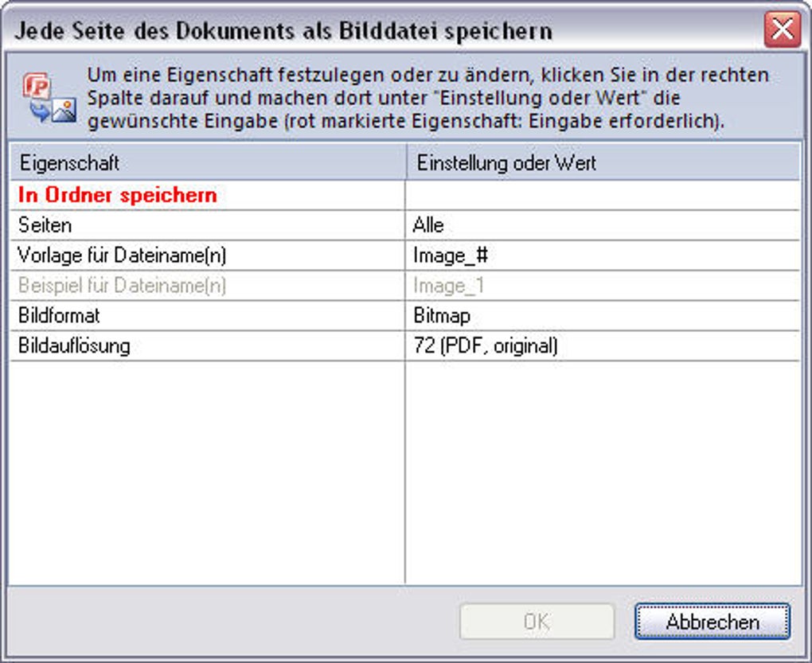Select the 'Vorlage für Dateiname(n)' label
The image size is (812, 663).
pyautogui.click(x=116, y=255)
